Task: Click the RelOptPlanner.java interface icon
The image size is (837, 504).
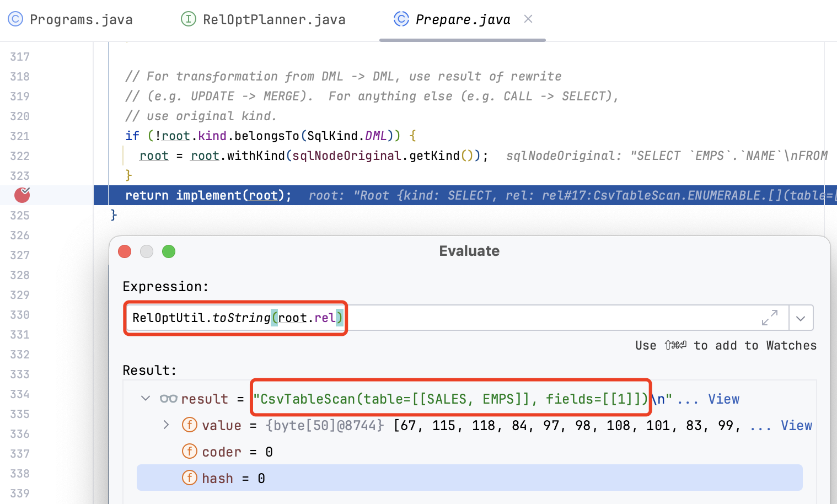Action: pos(189,19)
